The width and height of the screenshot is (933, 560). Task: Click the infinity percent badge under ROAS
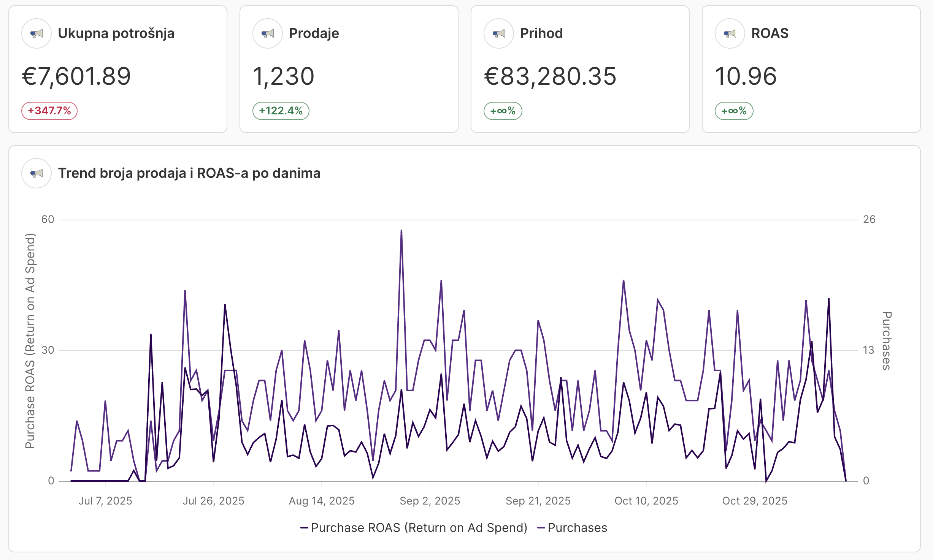pos(734,111)
